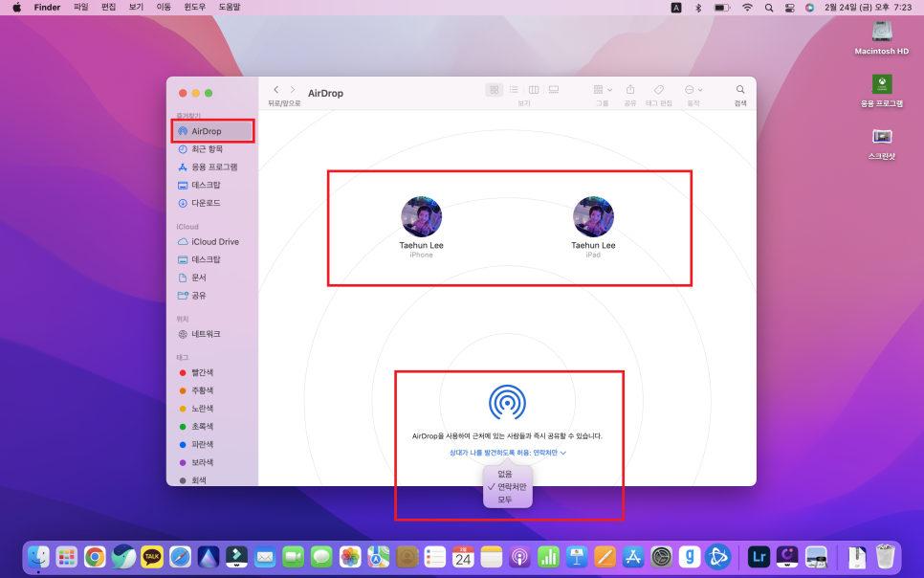
Task: Open Finder from the Dock
Action: coord(38,556)
